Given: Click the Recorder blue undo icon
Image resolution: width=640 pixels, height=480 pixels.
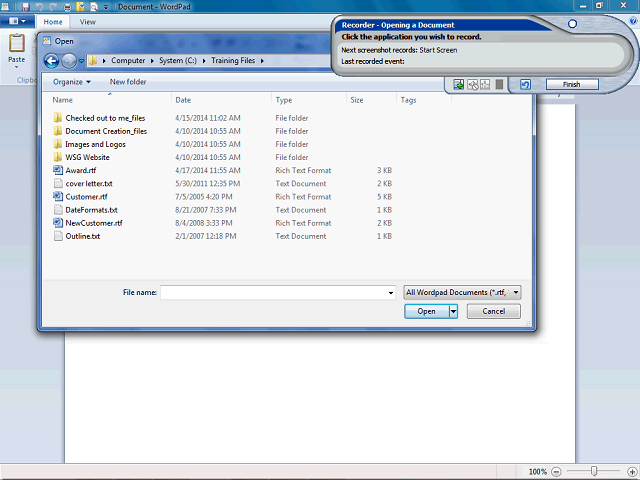Looking at the screenshot, I should [x=525, y=84].
